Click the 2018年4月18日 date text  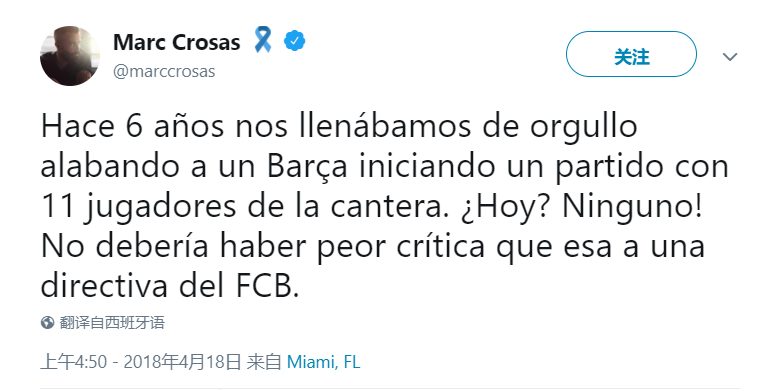[x=183, y=362]
